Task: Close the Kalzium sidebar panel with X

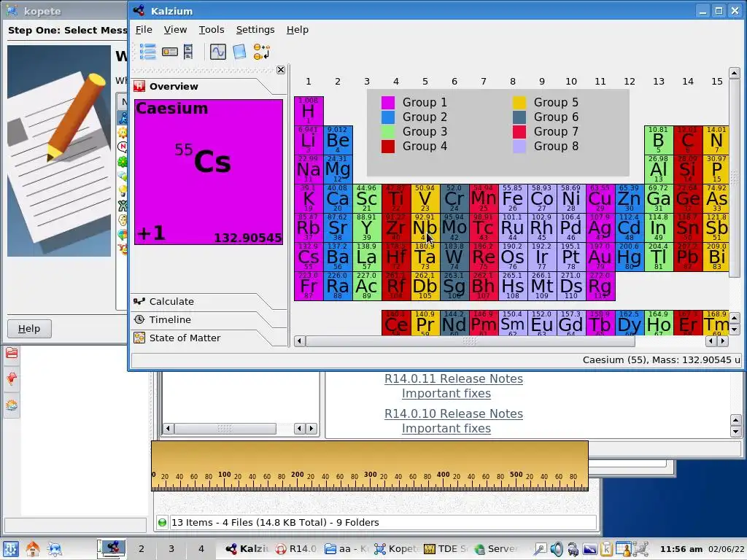Action: click(x=281, y=70)
